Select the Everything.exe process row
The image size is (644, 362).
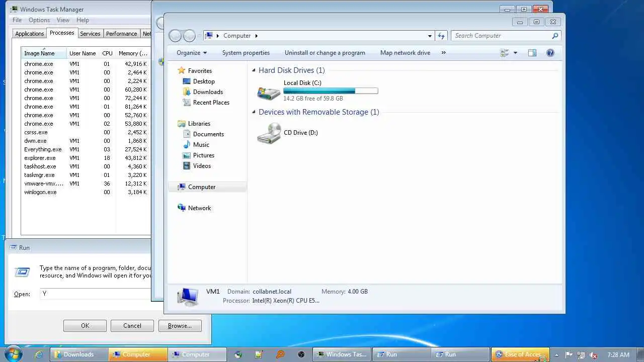click(x=86, y=149)
